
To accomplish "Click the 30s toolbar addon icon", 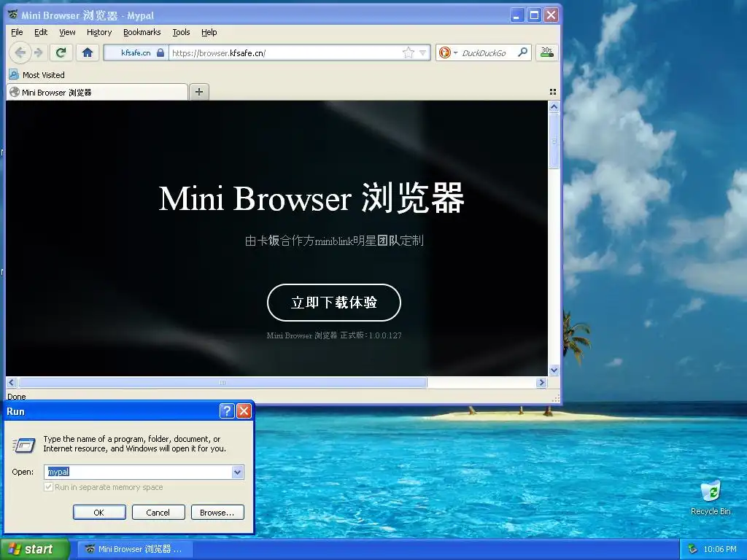I will pos(547,52).
